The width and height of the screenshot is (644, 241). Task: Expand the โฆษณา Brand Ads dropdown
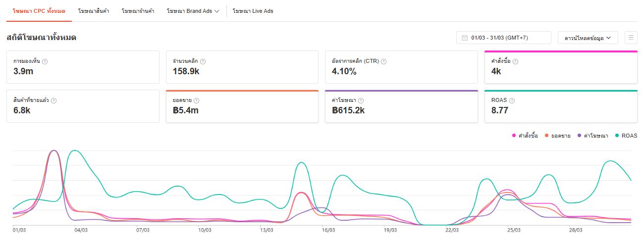[x=193, y=11]
